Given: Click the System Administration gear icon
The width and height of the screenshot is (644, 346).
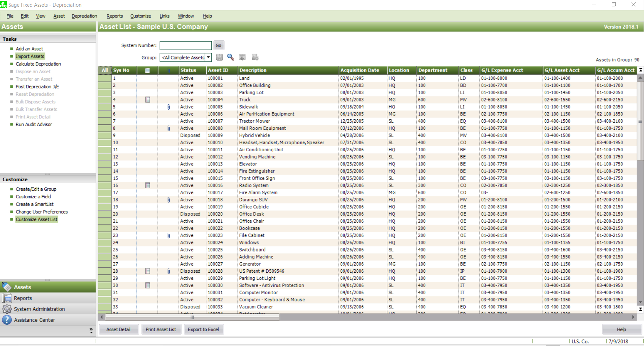Looking at the screenshot, I should click(x=7, y=309).
